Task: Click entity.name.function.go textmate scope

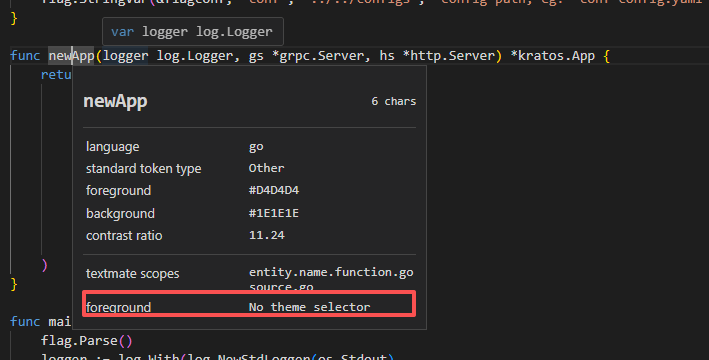Action: coord(331,272)
